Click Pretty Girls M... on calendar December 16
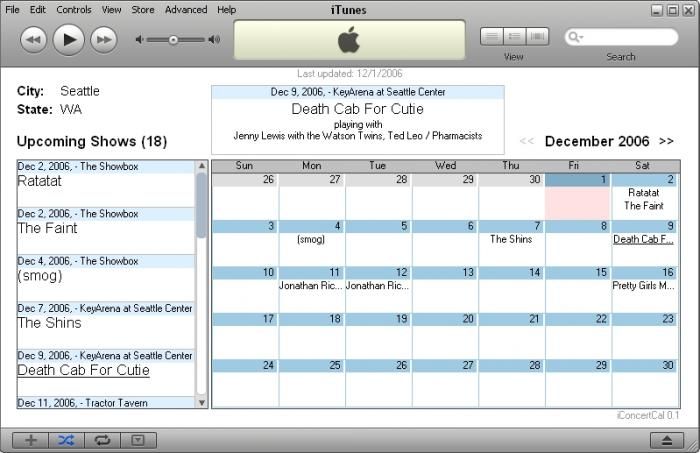Viewport: 700px width, 453px height. coord(643,286)
